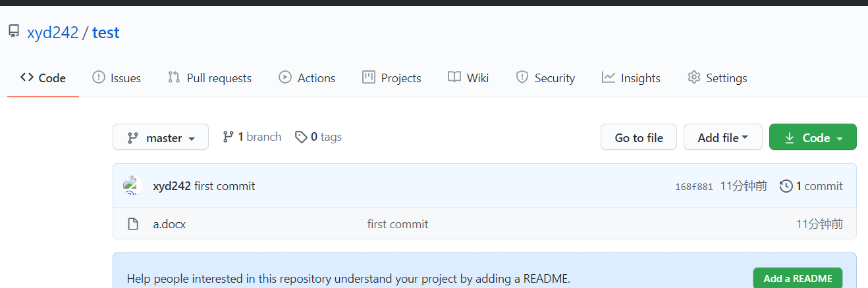Expand the Add file dropdown
868x288 pixels.
click(722, 137)
